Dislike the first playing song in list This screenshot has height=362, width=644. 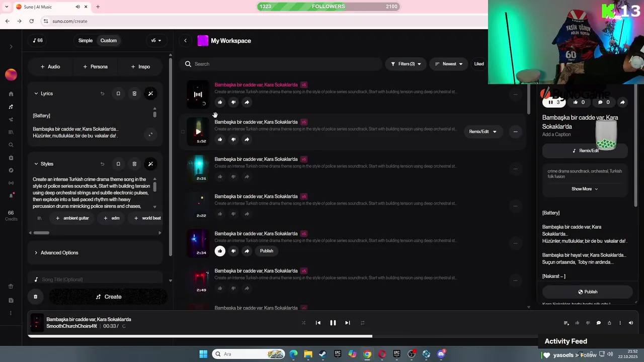(x=233, y=102)
